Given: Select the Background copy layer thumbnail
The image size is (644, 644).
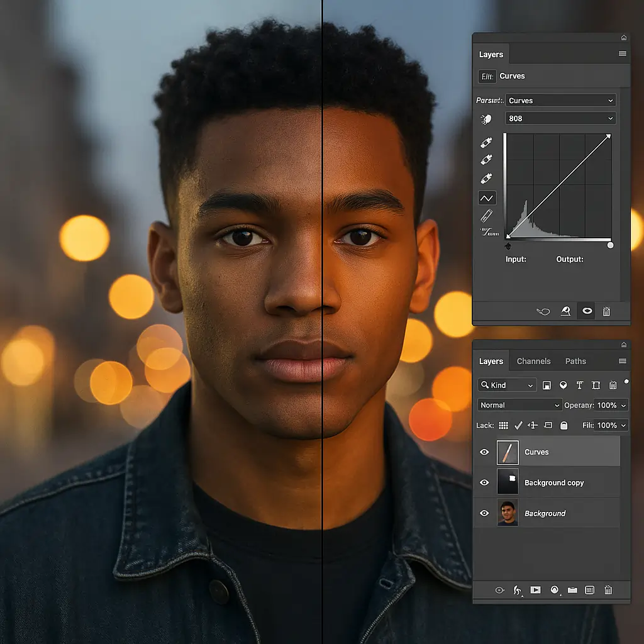Looking at the screenshot, I should click(508, 482).
